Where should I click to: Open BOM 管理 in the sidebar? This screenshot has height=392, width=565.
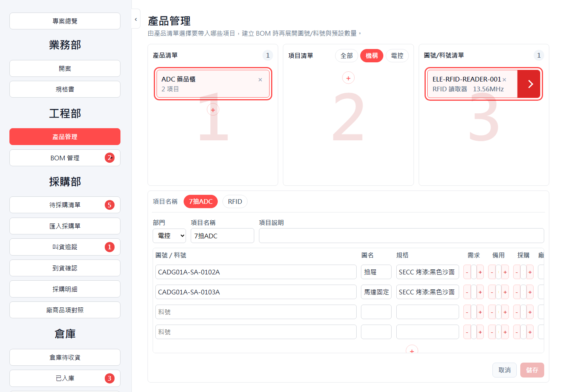pyautogui.click(x=65, y=158)
